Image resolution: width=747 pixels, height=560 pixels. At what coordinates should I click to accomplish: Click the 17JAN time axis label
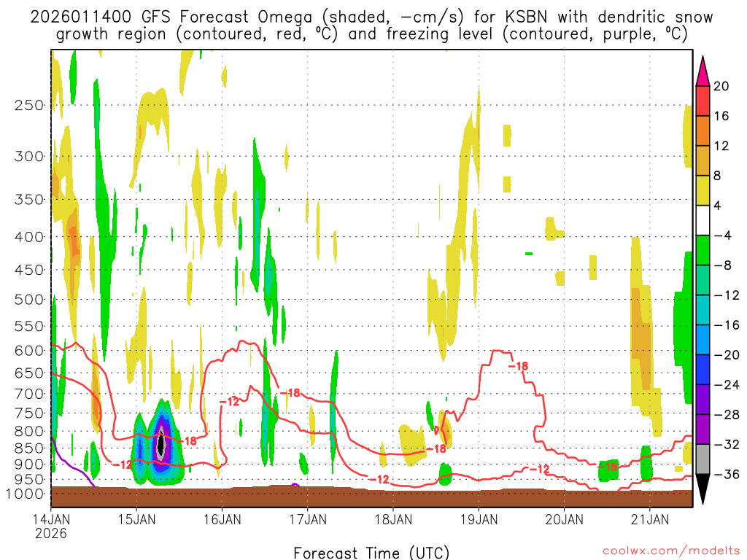pos(308,519)
